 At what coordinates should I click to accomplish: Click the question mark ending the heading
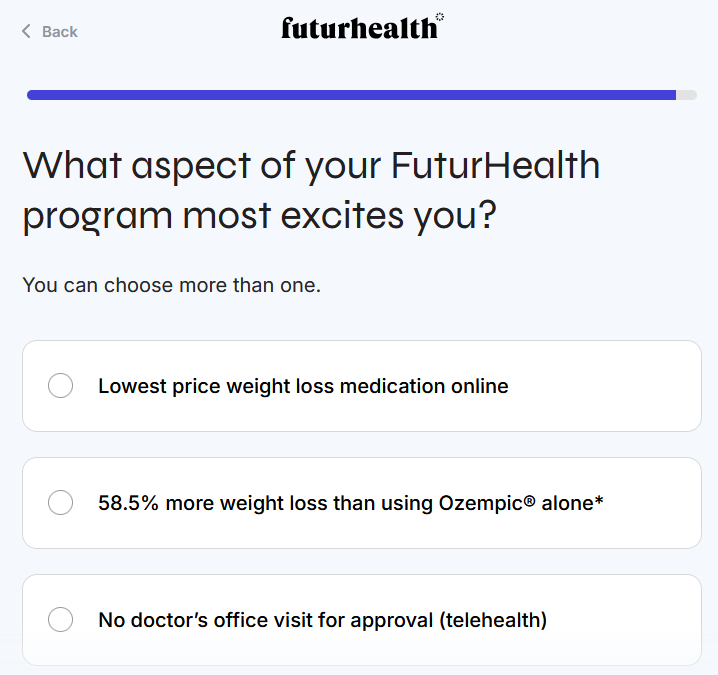pos(484,215)
